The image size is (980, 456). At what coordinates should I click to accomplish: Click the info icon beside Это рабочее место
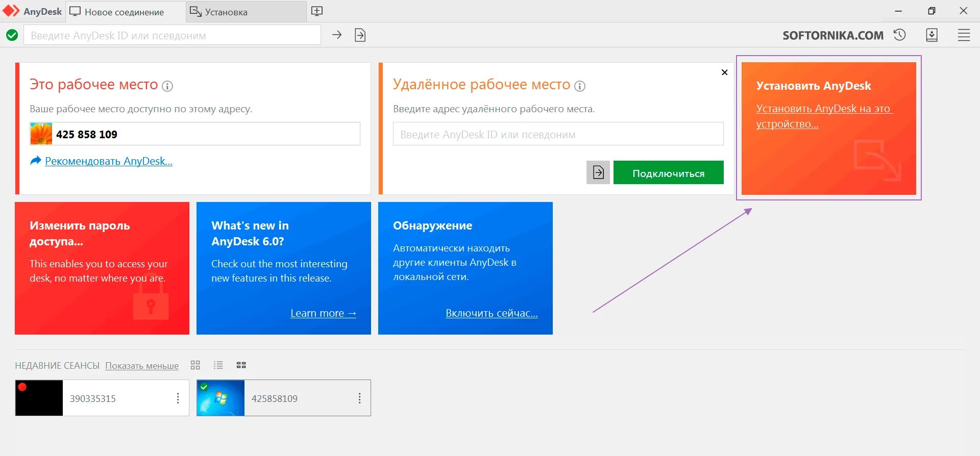click(167, 86)
